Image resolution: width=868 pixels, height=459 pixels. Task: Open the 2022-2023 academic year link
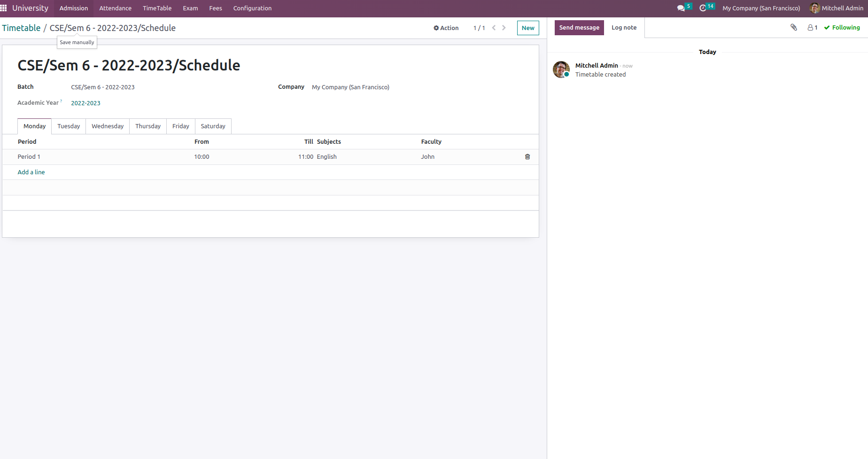coord(85,103)
